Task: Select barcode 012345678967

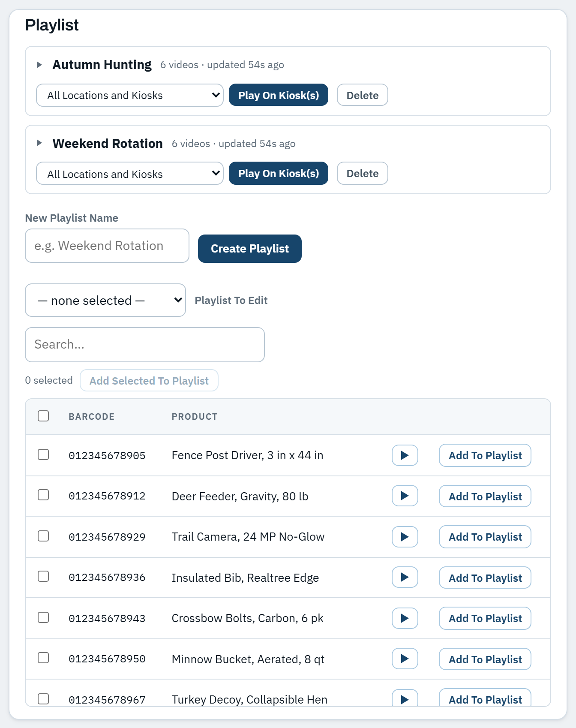Action: (x=107, y=700)
